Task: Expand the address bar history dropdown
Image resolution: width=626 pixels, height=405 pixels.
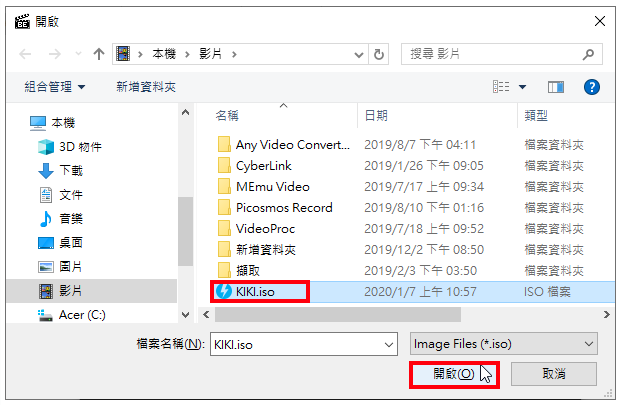Action: pyautogui.click(x=359, y=54)
